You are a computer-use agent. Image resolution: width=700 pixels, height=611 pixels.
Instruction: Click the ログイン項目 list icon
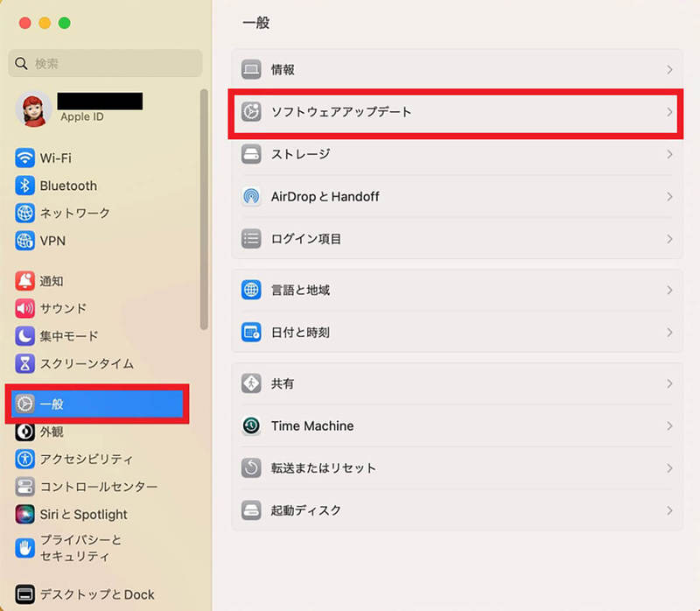pos(251,239)
